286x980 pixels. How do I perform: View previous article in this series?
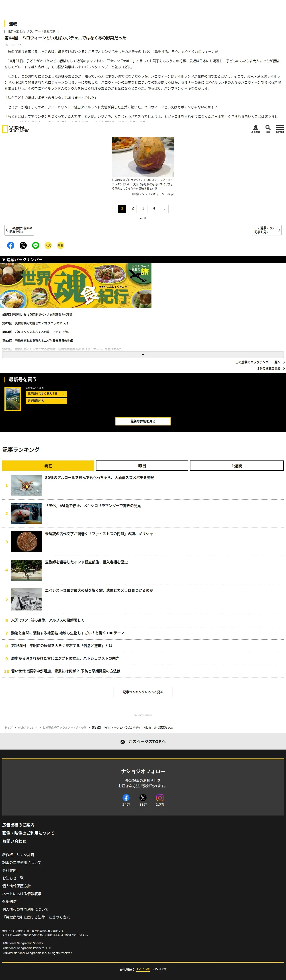point(19,230)
